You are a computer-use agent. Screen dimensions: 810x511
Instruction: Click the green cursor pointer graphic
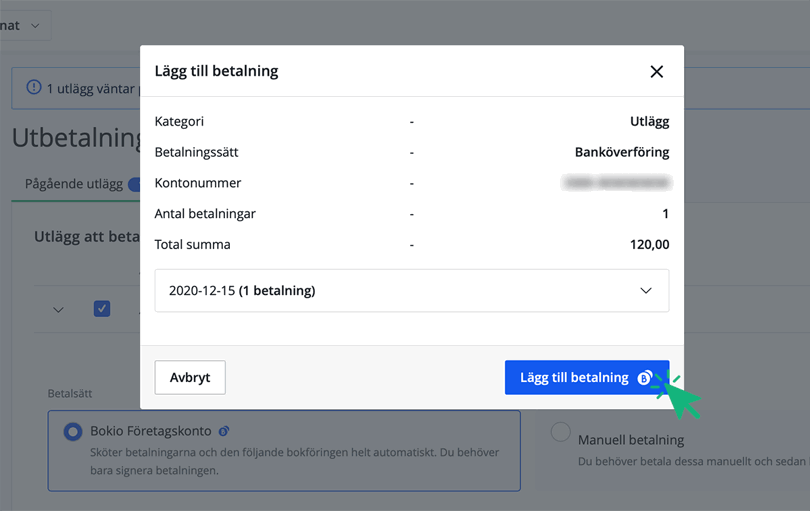[x=682, y=399]
